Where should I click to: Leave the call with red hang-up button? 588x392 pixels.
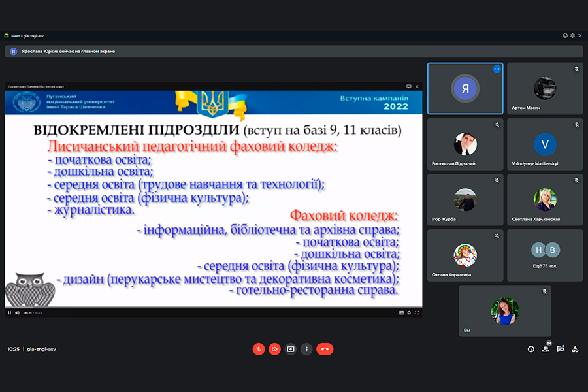point(325,350)
